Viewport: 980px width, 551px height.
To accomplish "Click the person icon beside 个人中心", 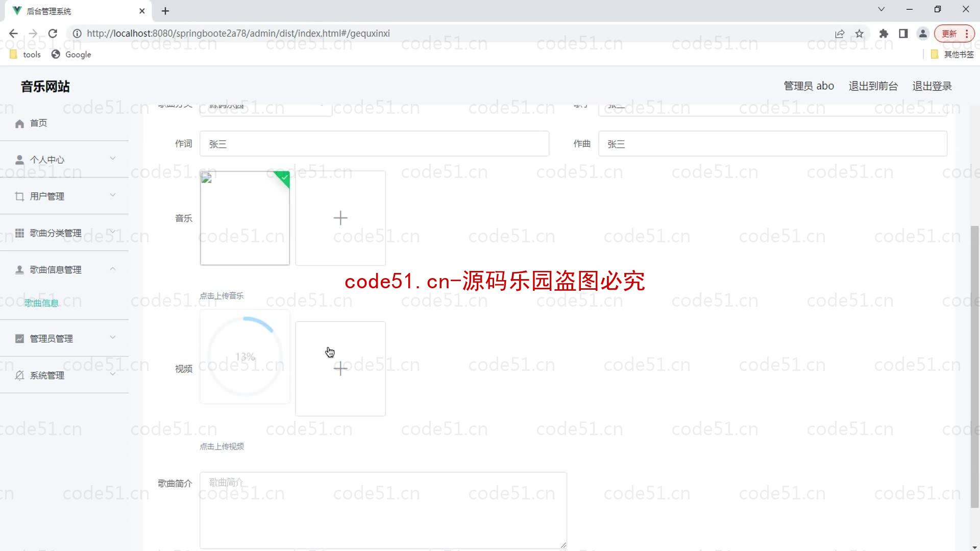I will pos(19,160).
